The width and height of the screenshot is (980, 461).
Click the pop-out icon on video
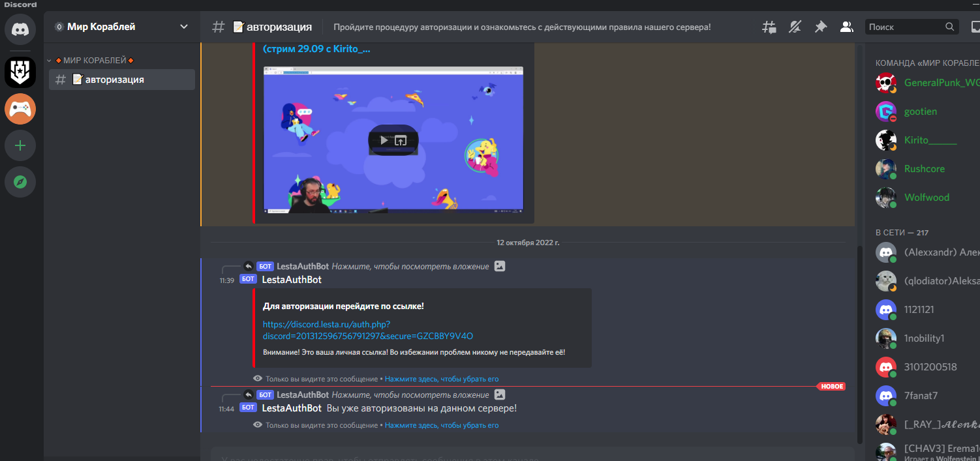[x=401, y=140]
